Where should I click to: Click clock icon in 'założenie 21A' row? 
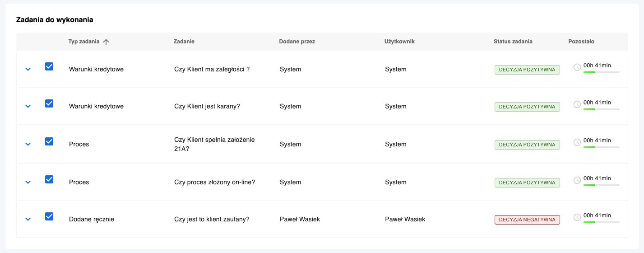click(x=577, y=142)
